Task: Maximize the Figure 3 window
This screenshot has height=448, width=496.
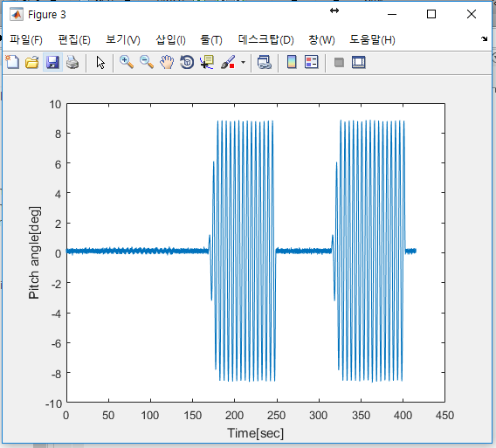Action: [x=431, y=14]
